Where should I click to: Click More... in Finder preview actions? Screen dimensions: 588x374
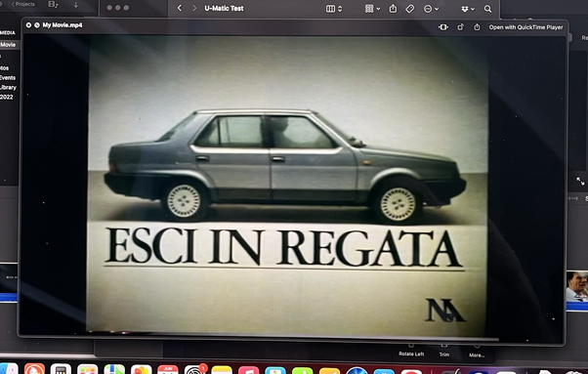coord(477,352)
